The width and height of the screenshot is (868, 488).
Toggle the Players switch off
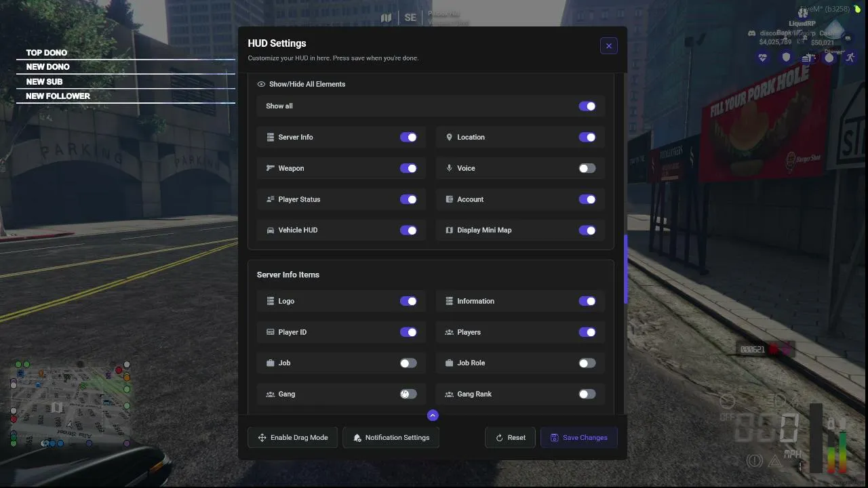click(587, 332)
